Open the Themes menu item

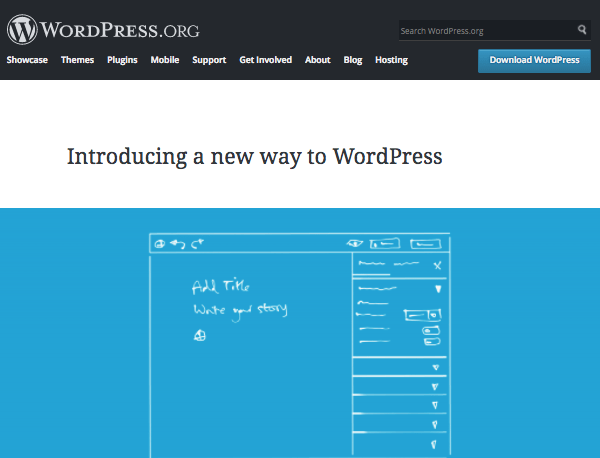coord(77,60)
